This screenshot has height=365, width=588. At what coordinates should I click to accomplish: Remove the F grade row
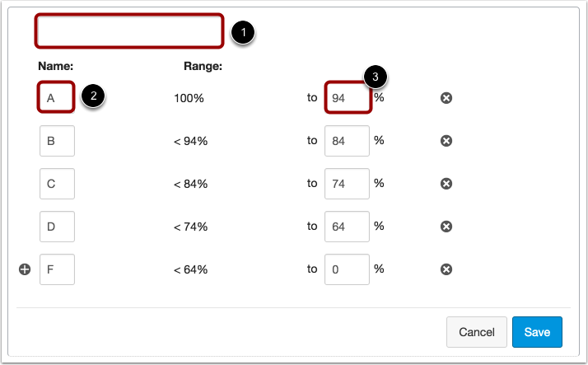pos(446,269)
